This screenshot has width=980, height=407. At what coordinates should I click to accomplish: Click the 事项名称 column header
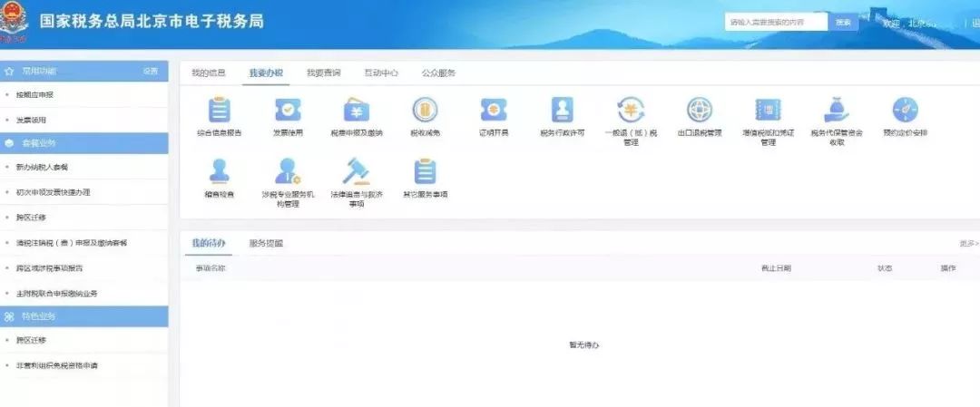[x=211, y=267]
